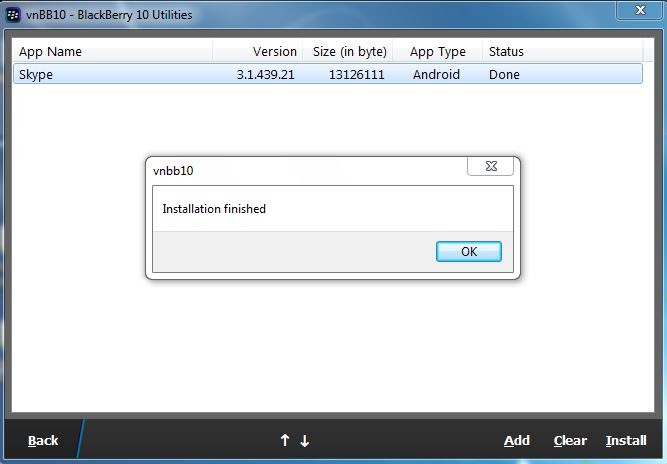
Task: Click the vnbb10 dialog title
Action: pyautogui.click(x=173, y=171)
